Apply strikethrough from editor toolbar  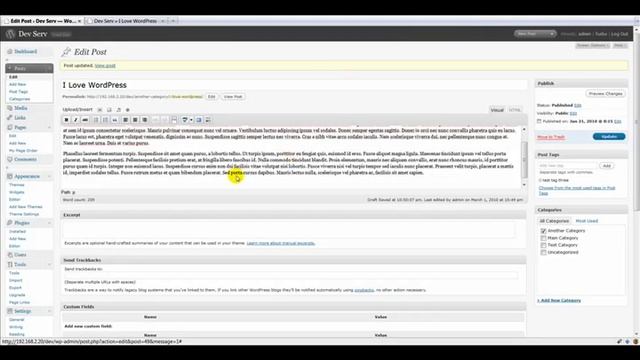(x=85, y=120)
